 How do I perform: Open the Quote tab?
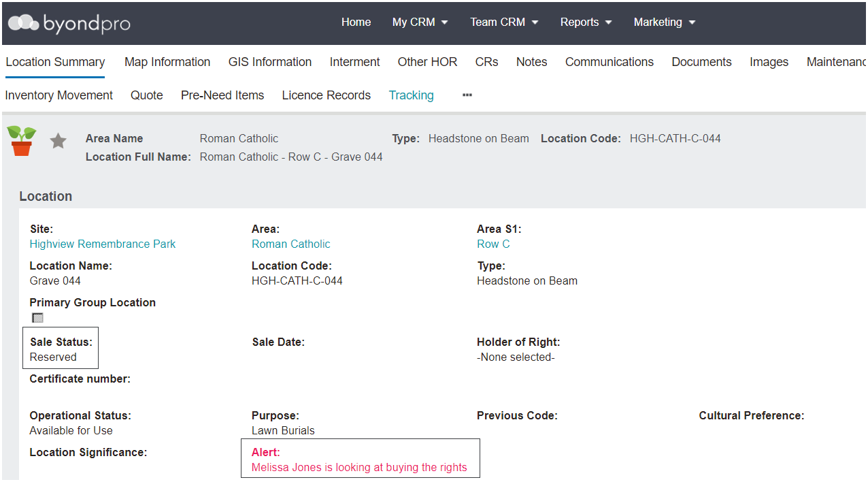(147, 95)
